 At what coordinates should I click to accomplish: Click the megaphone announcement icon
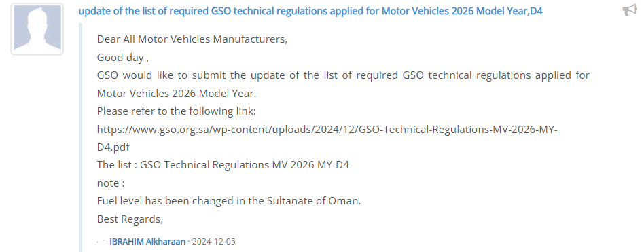[630, 10]
